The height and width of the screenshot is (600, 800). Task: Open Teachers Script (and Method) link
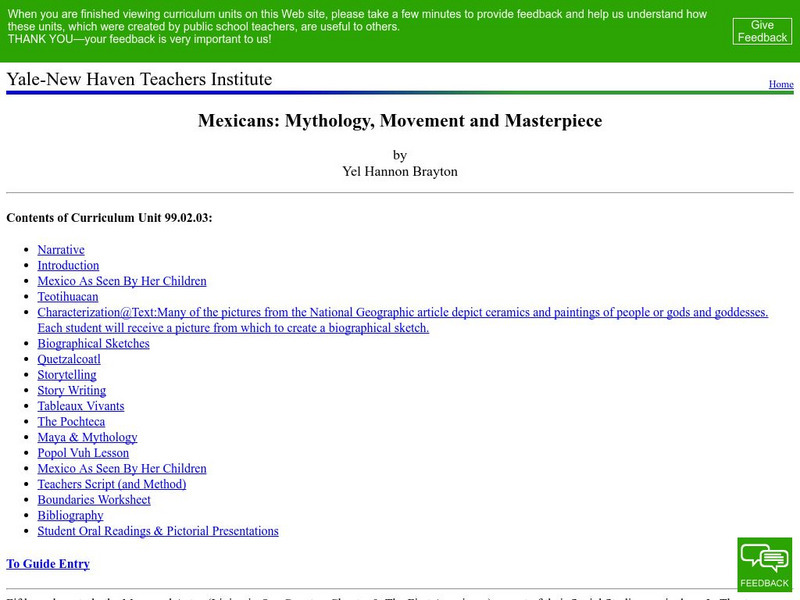pyautogui.click(x=112, y=484)
